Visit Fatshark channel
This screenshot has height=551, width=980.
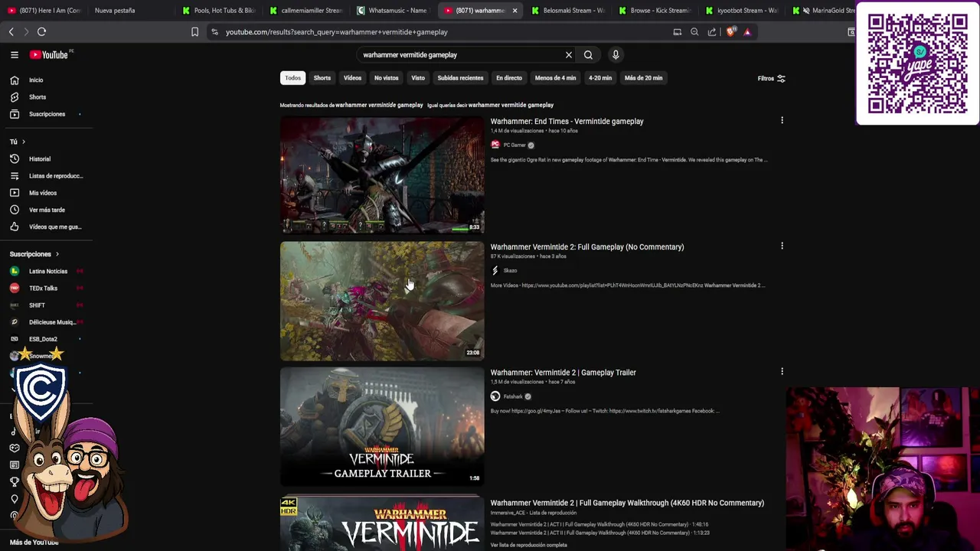click(x=513, y=396)
